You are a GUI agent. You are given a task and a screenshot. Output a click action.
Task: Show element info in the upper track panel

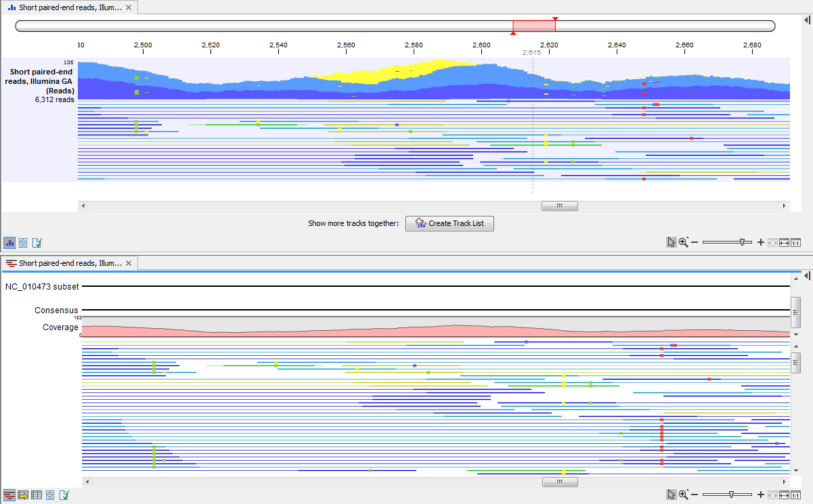pos(37,242)
